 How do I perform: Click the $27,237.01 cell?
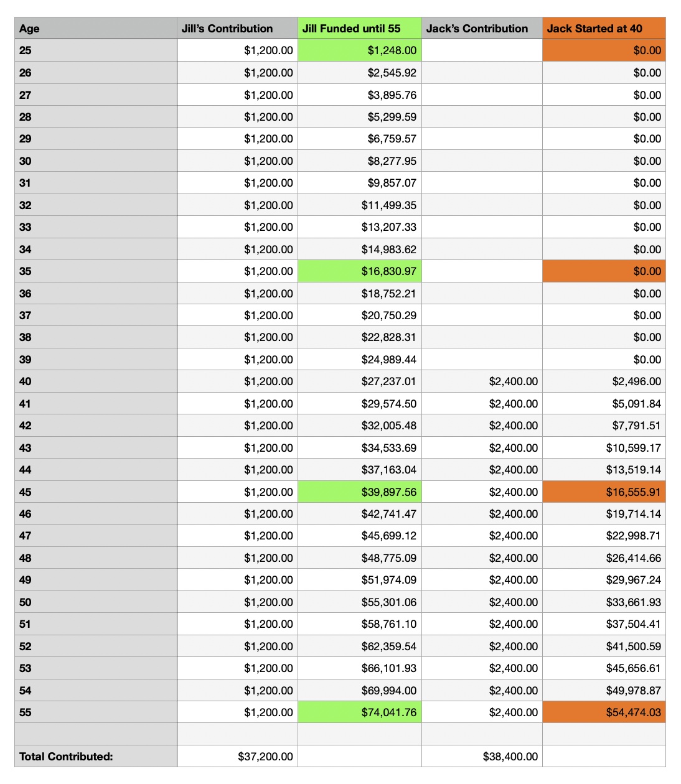pos(360,381)
